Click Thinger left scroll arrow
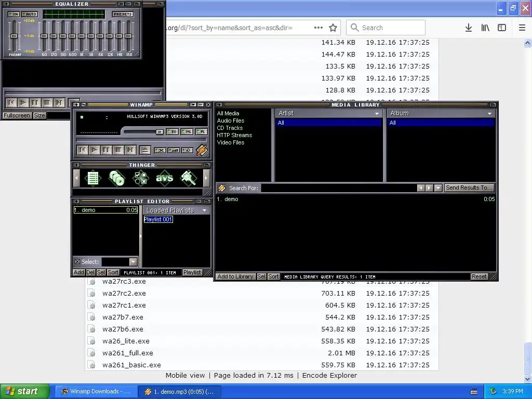Screen dimensions: 532x399 [76, 178]
